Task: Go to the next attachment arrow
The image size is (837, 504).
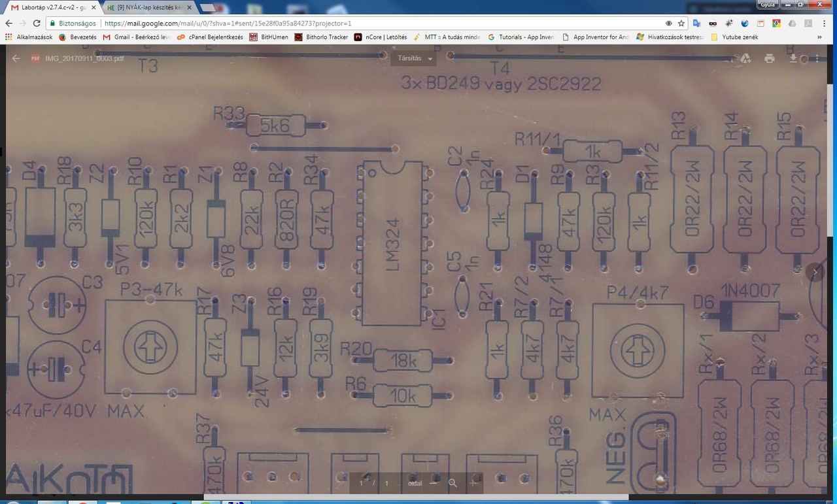Action: click(815, 272)
